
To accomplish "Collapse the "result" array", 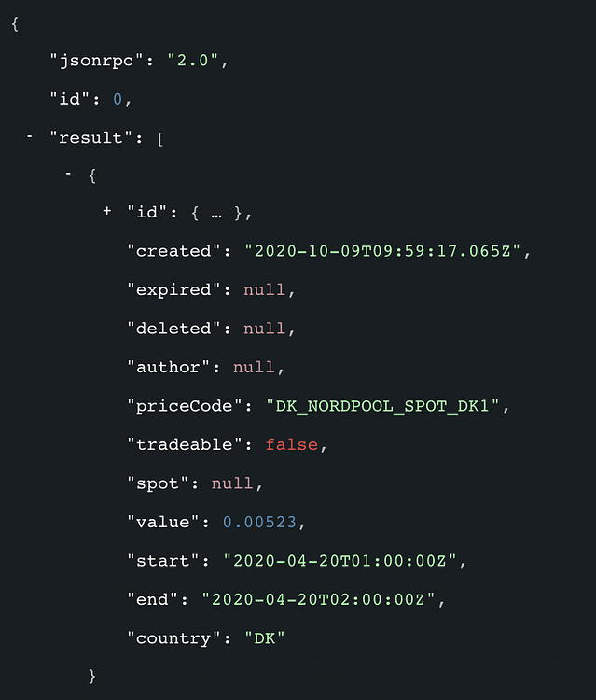I will (30, 136).
